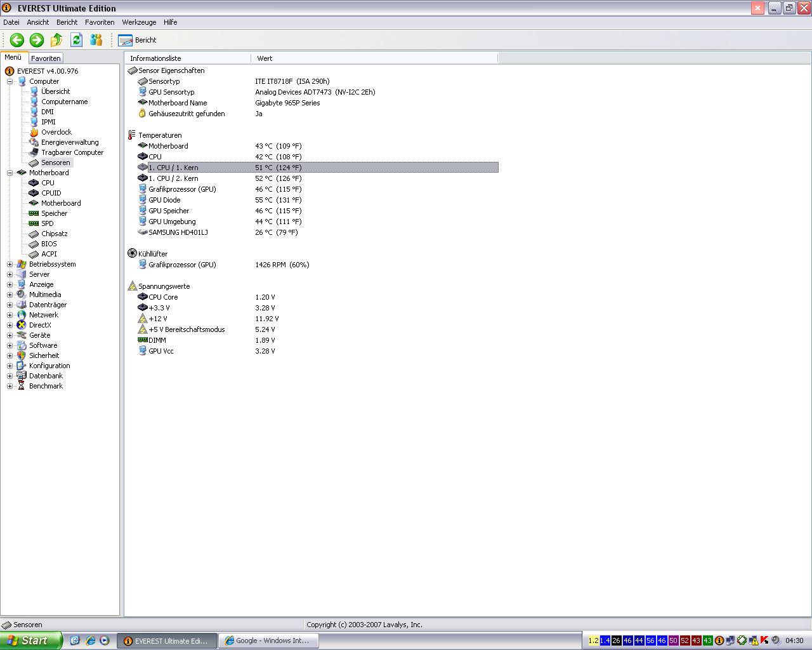Click the purple 50 tray sensor icon

[x=673, y=640]
